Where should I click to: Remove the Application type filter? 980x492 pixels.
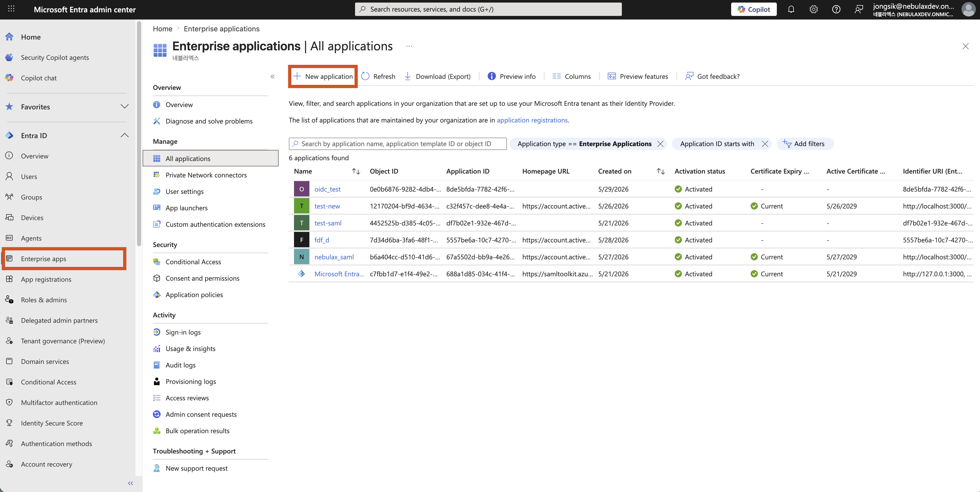click(660, 144)
